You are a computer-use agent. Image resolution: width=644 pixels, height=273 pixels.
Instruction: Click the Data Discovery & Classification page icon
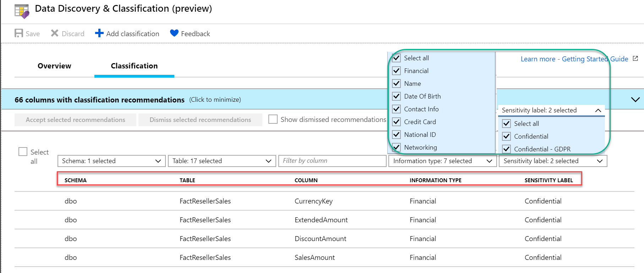[x=22, y=11]
